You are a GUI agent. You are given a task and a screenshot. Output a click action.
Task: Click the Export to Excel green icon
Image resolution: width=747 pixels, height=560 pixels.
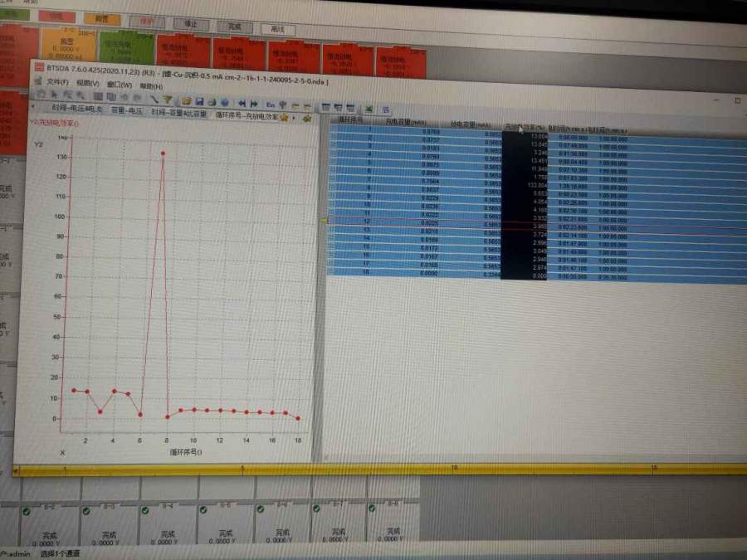click(369, 108)
